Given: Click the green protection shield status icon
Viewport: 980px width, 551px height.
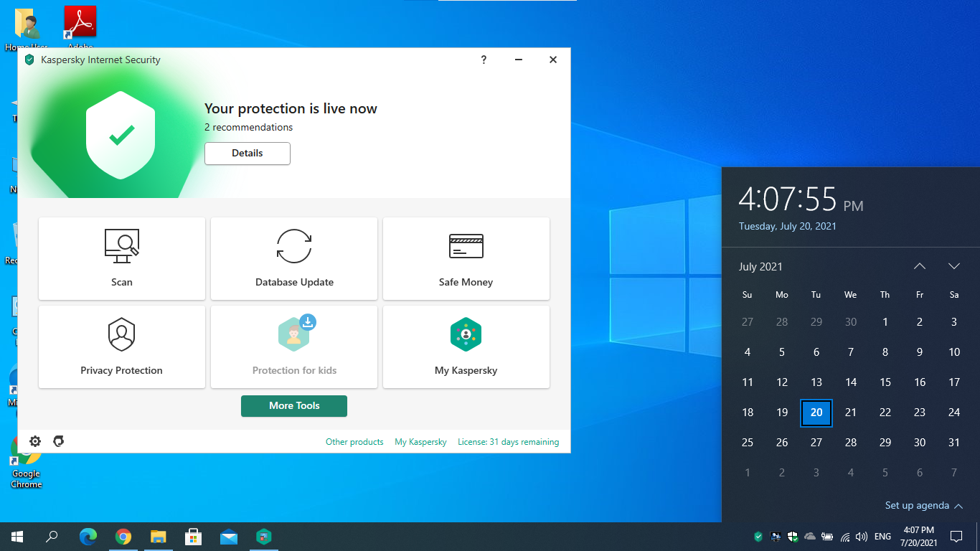Looking at the screenshot, I should (x=121, y=135).
